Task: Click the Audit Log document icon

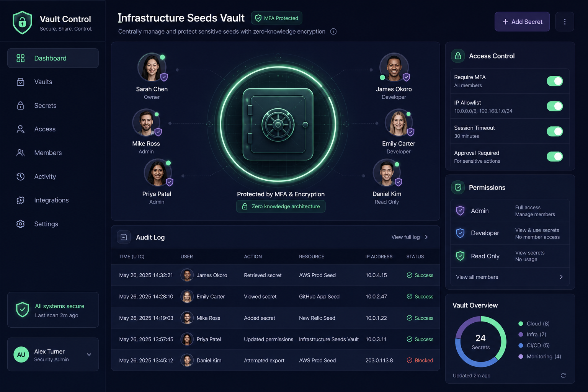Action: click(x=124, y=237)
